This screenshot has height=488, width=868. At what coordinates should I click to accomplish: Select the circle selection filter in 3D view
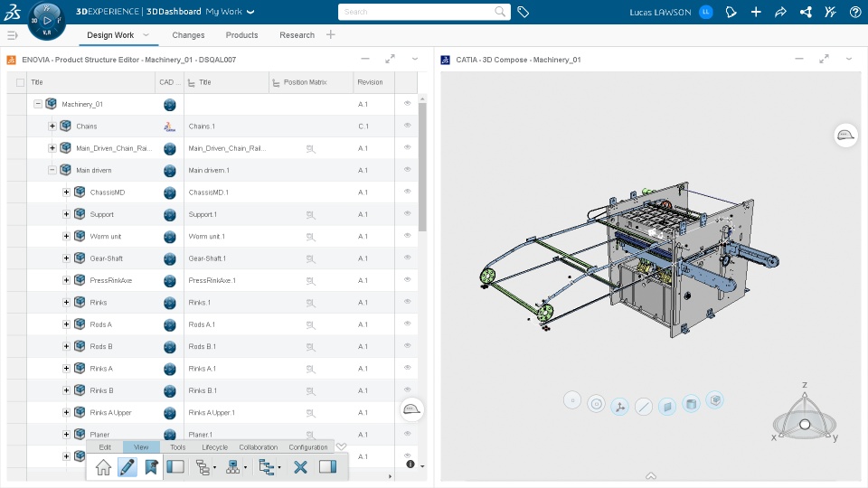click(596, 404)
